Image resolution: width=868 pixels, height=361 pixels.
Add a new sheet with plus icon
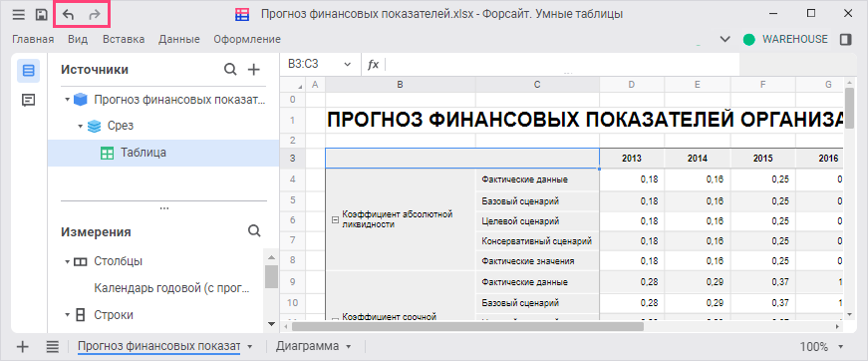[22, 347]
